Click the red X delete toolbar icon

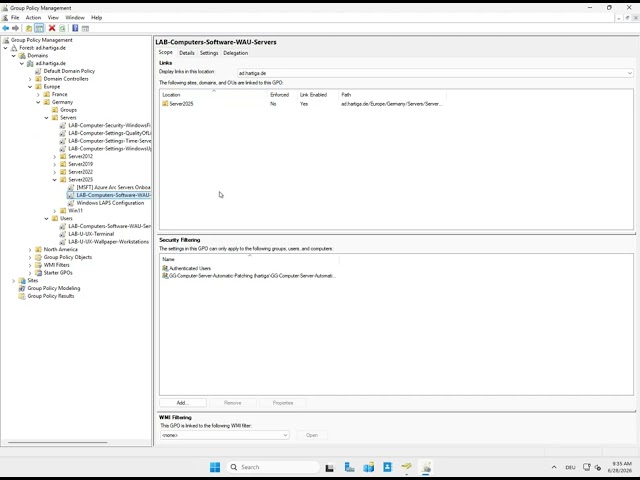52,28
